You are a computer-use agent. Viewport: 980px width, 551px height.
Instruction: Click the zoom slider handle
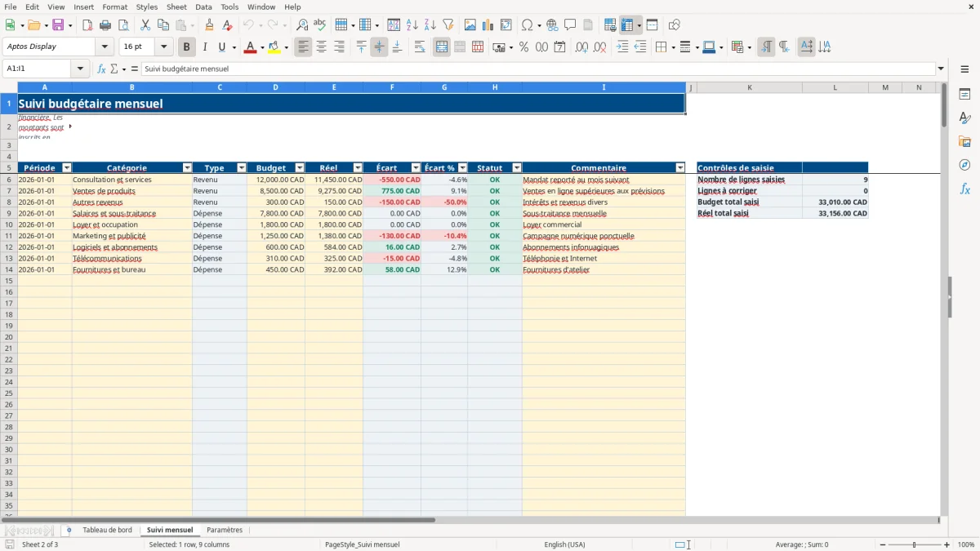[915, 544]
